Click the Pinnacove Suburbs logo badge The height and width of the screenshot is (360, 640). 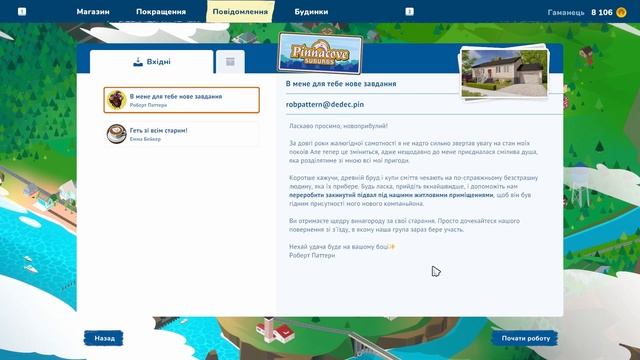[320, 54]
